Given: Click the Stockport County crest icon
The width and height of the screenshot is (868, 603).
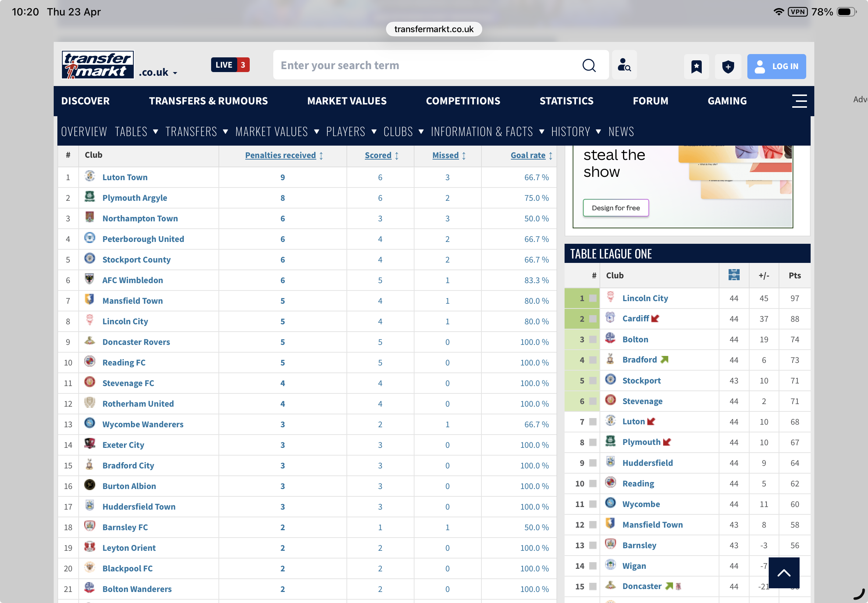Looking at the screenshot, I should click(x=90, y=258).
